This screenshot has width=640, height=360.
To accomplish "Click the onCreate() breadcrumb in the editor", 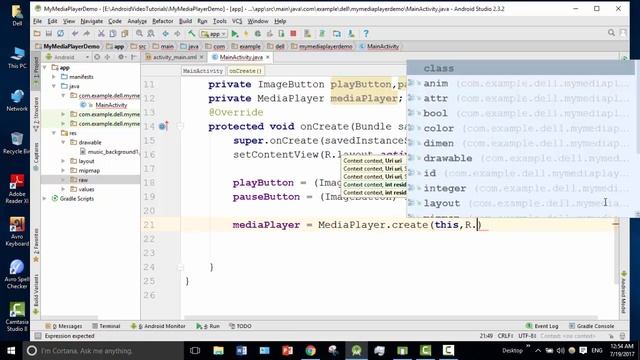I will click(x=245, y=71).
